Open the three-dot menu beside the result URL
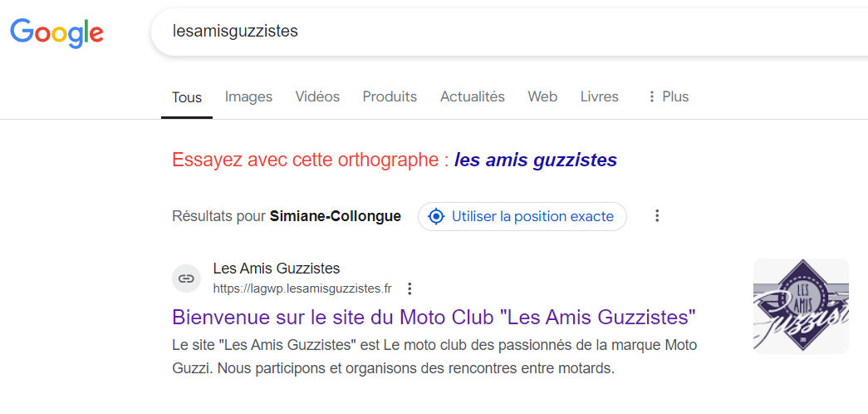Screen dimensions: 868x414 click(x=409, y=289)
